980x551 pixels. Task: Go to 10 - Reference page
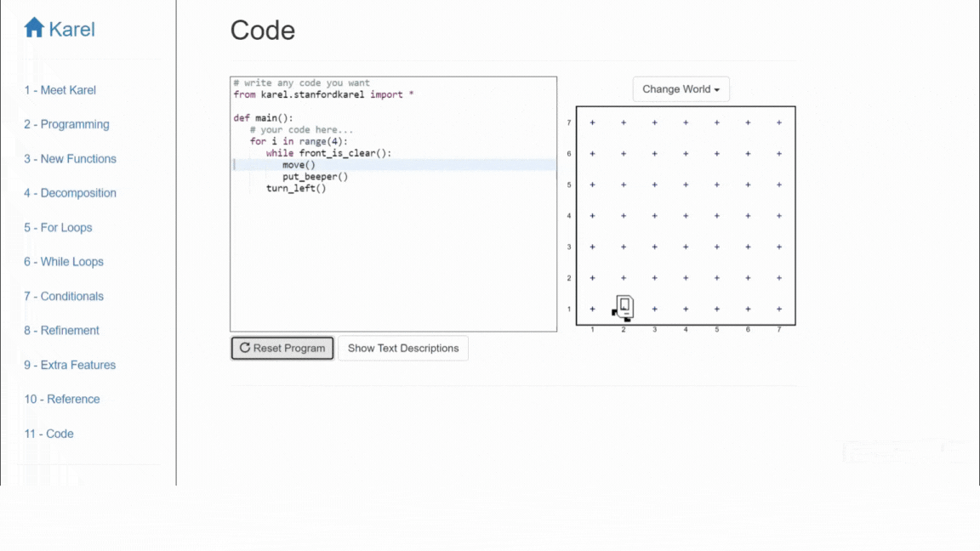[62, 399]
